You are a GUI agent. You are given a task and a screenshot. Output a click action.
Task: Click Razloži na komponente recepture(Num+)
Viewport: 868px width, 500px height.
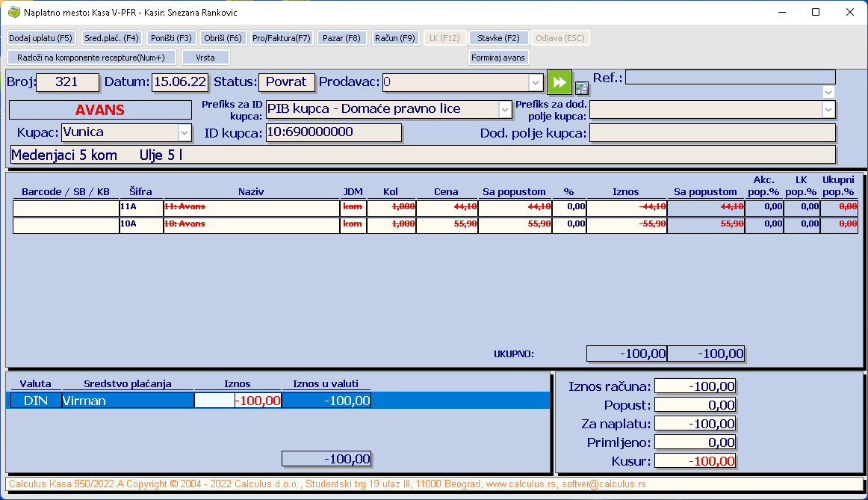coord(91,58)
